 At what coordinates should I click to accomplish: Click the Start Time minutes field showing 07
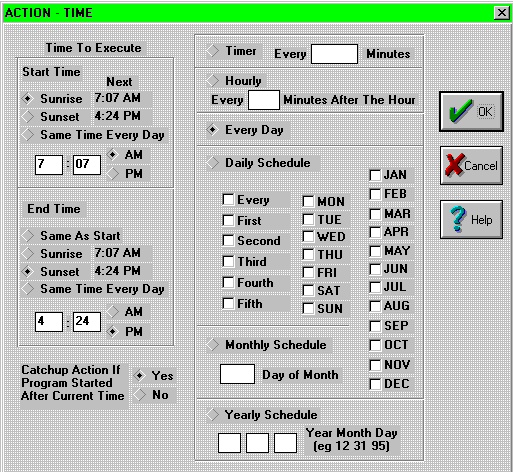tap(87, 165)
